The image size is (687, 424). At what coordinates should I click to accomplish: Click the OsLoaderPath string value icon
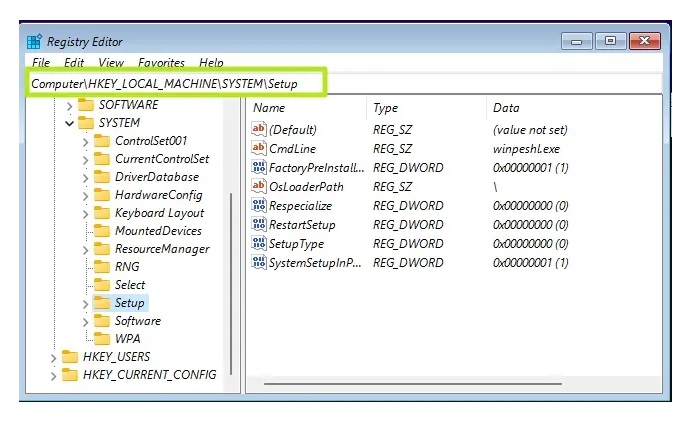click(259, 186)
